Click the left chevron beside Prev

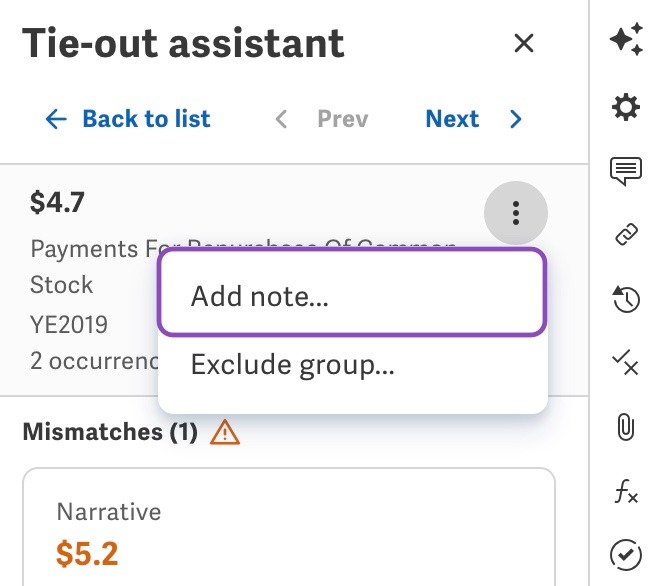click(282, 119)
